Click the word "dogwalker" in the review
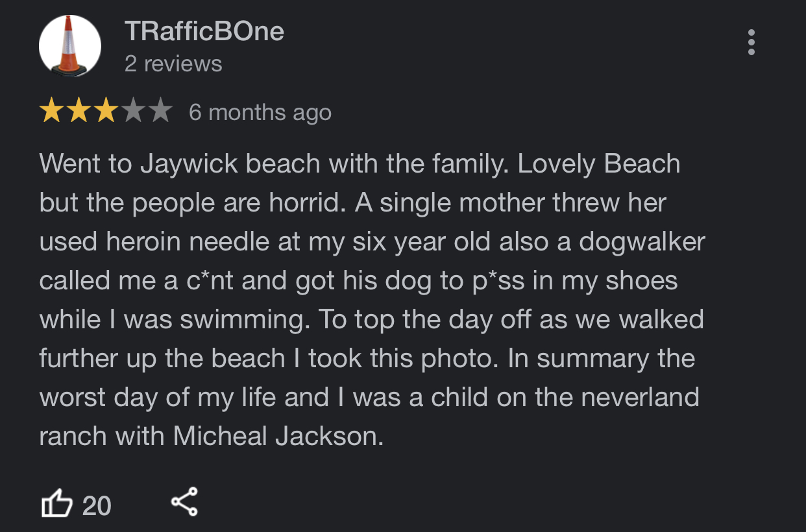806x532 pixels. (x=641, y=241)
